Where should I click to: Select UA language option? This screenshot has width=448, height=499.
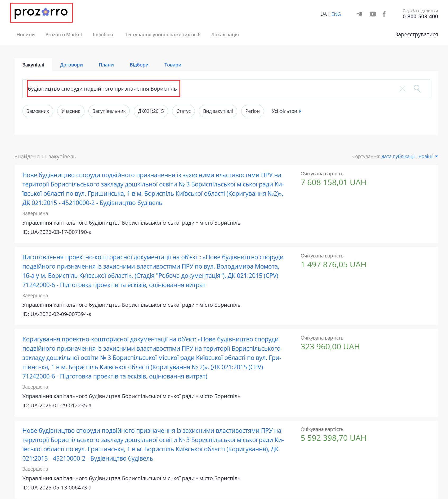(x=324, y=14)
